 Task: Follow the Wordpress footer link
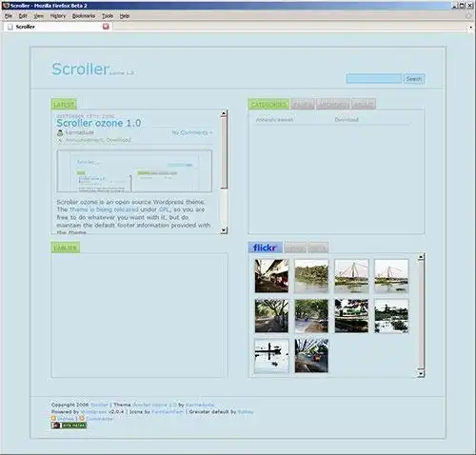pyautogui.click(x=93, y=412)
